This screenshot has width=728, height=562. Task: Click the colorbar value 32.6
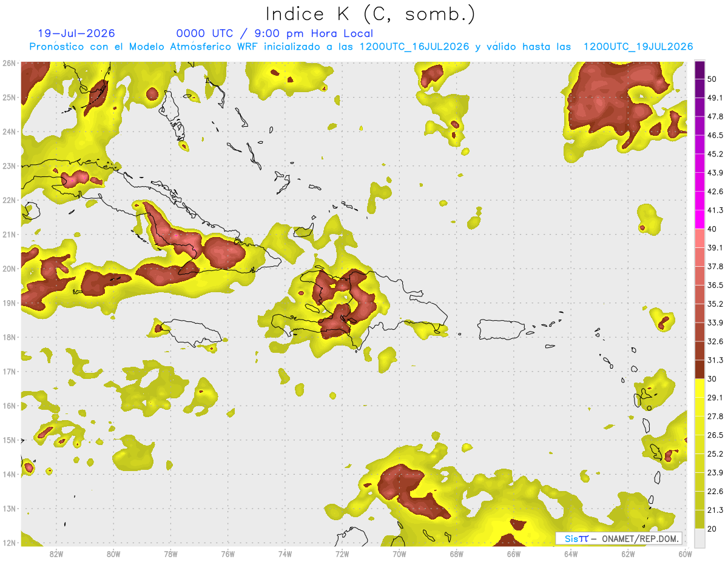pos(715,342)
